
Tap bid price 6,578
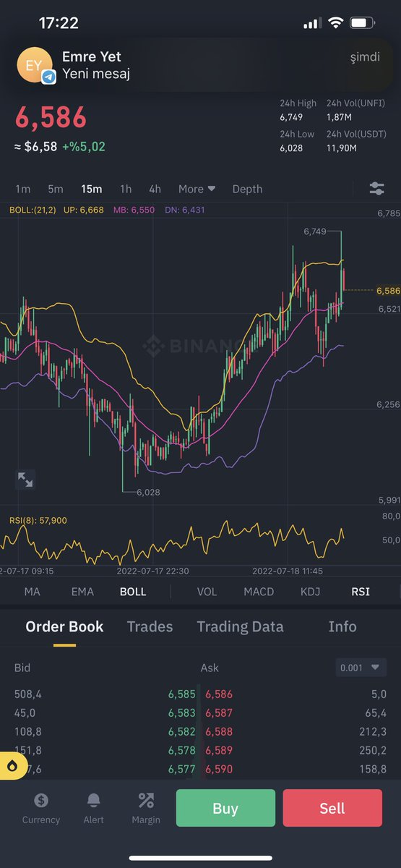pos(182,751)
